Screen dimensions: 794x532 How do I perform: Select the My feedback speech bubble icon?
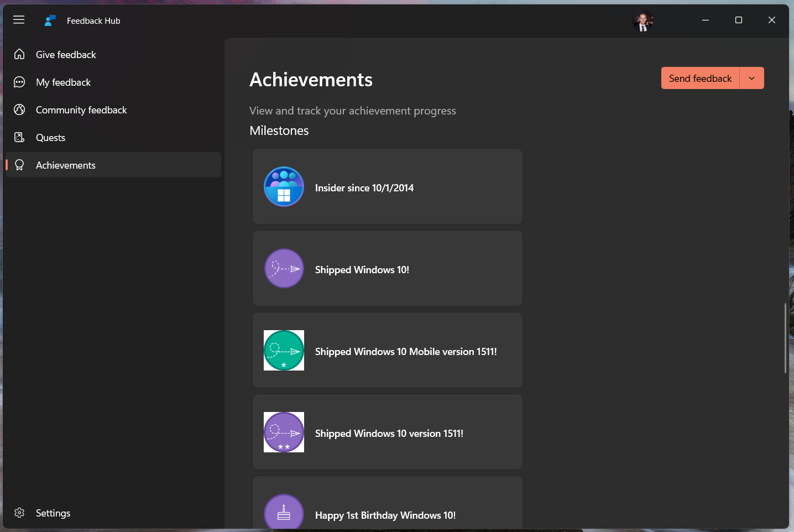tap(19, 82)
